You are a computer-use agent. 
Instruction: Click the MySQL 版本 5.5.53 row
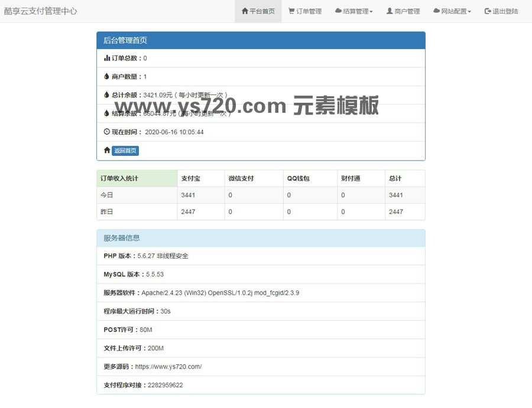(x=261, y=274)
